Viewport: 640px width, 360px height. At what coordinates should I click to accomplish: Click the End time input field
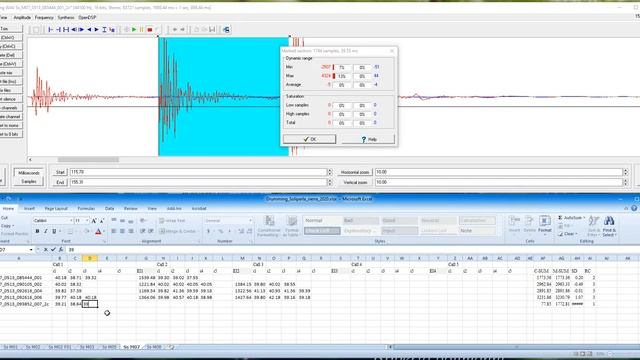tap(198, 182)
